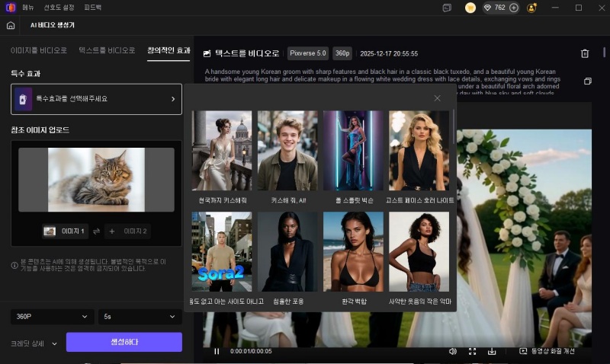Enter fullscreen video mode

(472, 351)
